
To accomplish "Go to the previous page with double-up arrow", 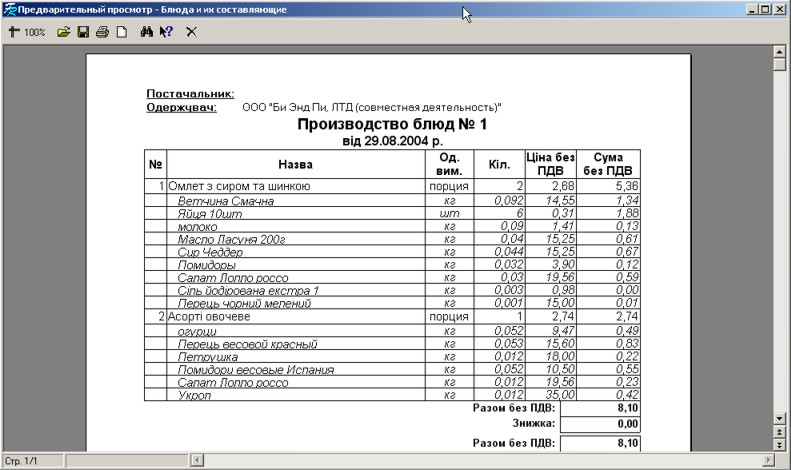I will (x=779, y=431).
